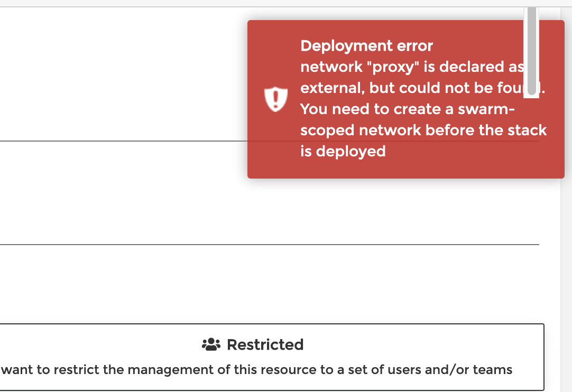Click the users and/or teams restriction text
Image resolution: width=572 pixels, height=392 pixels.
(x=256, y=369)
